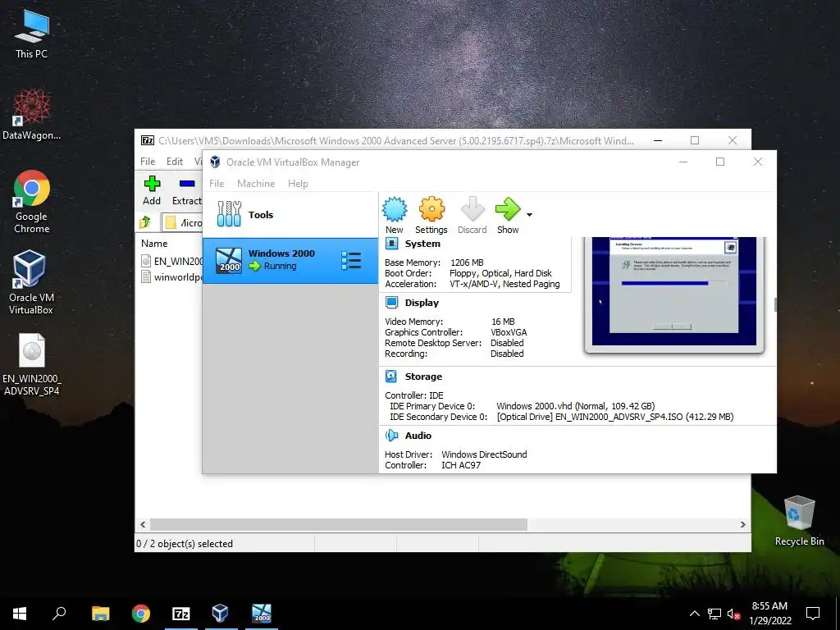Select EN_WIN2000 file in 7-Zip list
Image resolution: width=840 pixels, height=630 pixels.
pyautogui.click(x=172, y=262)
